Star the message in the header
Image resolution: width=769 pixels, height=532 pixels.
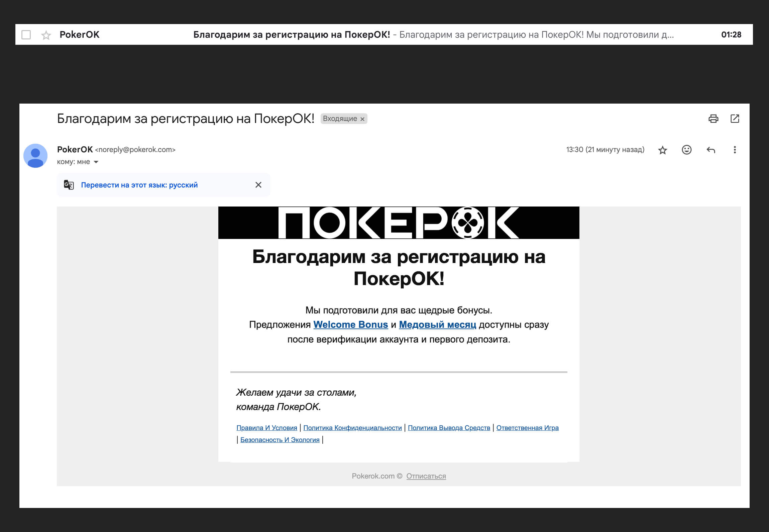coord(662,150)
